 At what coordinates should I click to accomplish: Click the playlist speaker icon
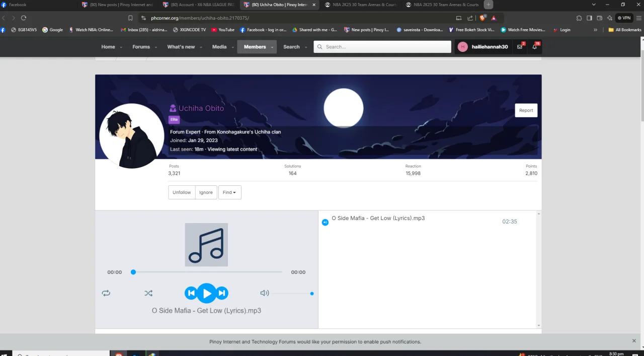[x=325, y=222]
